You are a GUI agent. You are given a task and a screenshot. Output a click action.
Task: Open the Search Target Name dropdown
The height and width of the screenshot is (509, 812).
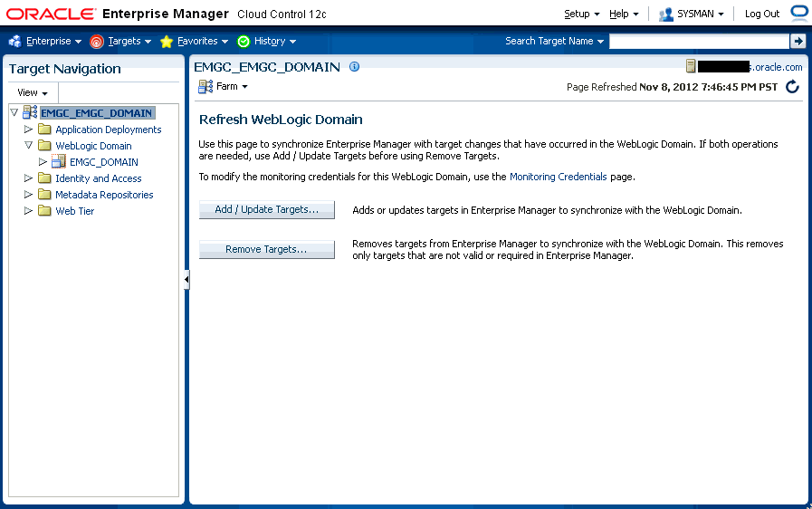(x=554, y=41)
